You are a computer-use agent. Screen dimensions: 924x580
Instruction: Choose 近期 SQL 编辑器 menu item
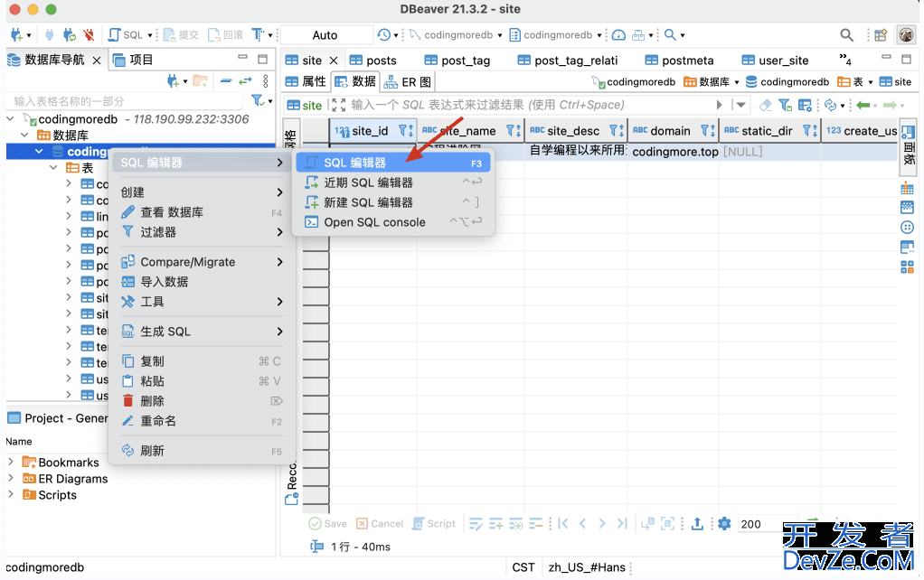(x=393, y=182)
